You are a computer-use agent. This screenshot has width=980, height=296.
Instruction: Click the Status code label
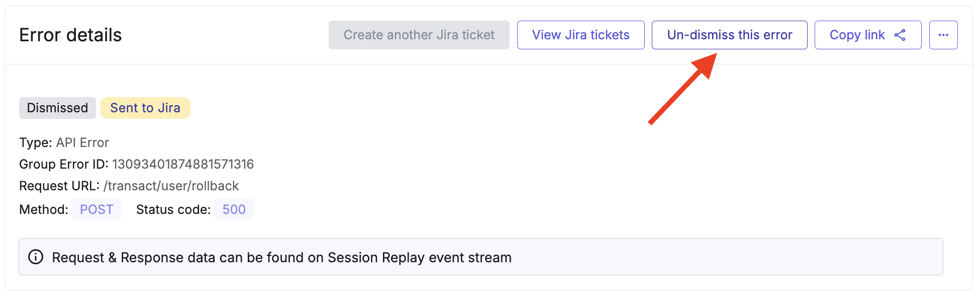click(173, 209)
